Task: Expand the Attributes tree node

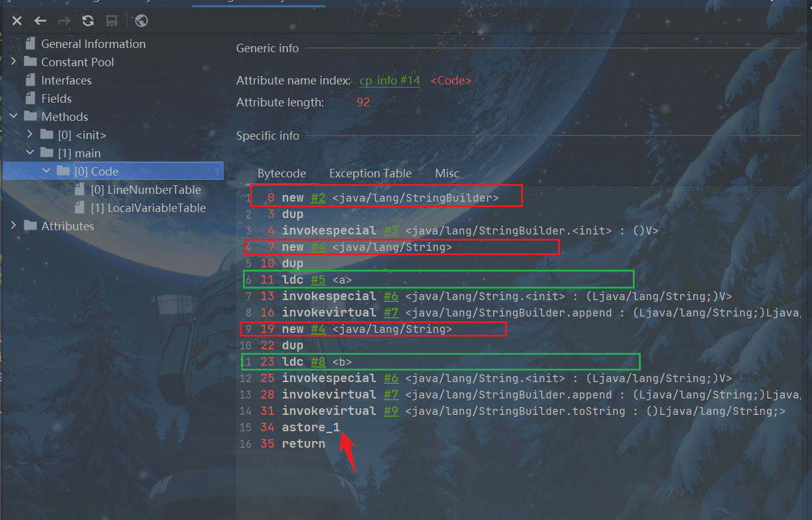Action: pyautogui.click(x=13, y=226)
